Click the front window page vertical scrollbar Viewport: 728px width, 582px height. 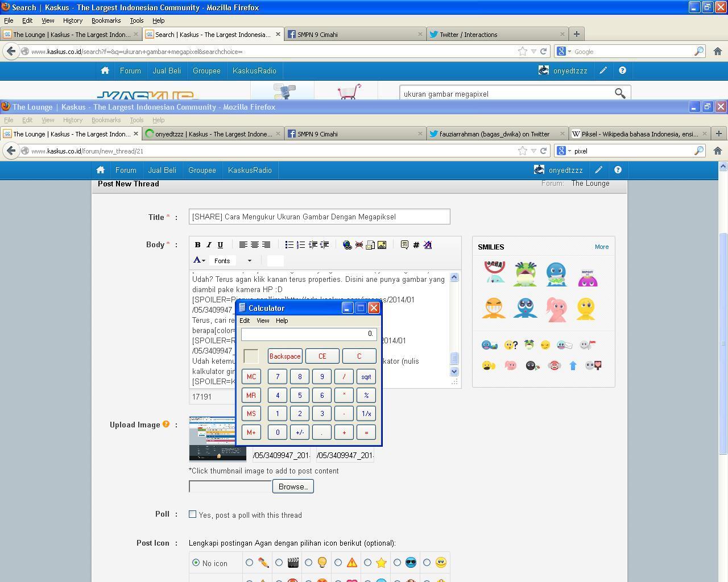723,343
